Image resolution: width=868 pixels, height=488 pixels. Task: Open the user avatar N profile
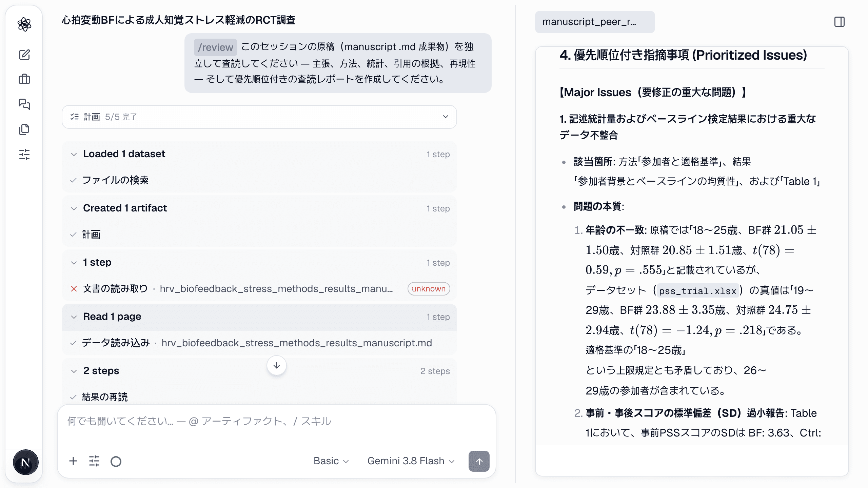25,462
